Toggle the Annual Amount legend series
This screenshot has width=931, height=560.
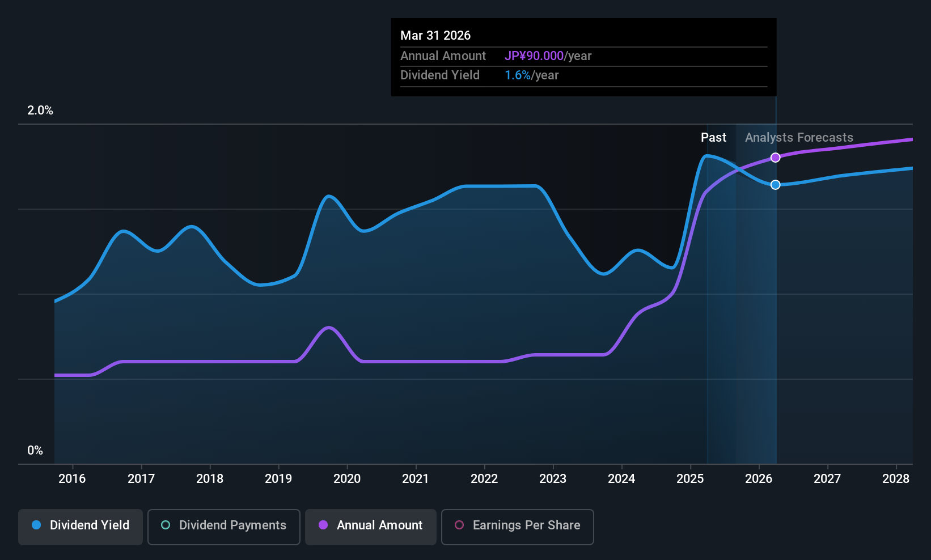pos(371,527)
